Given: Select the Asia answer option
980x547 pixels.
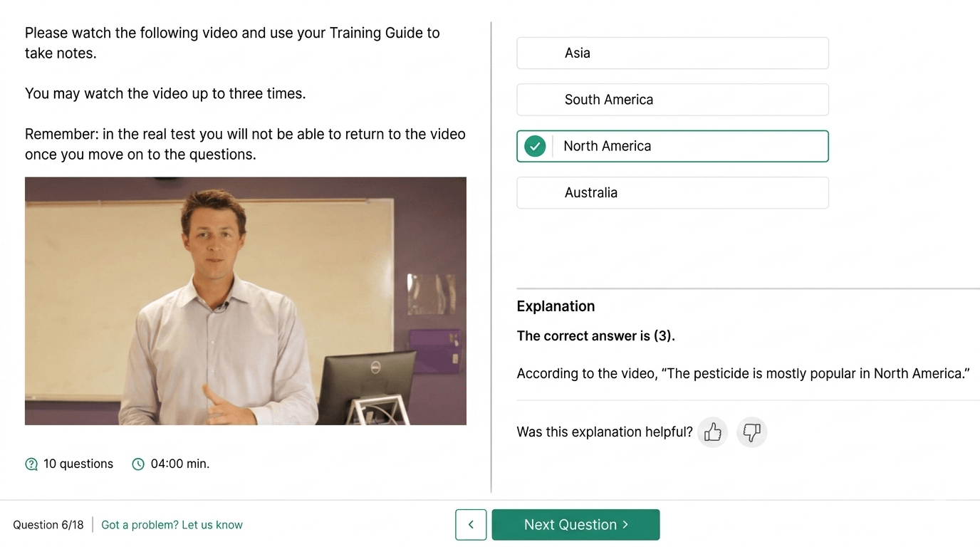Looking at the screenshot, I should [672, 53].
